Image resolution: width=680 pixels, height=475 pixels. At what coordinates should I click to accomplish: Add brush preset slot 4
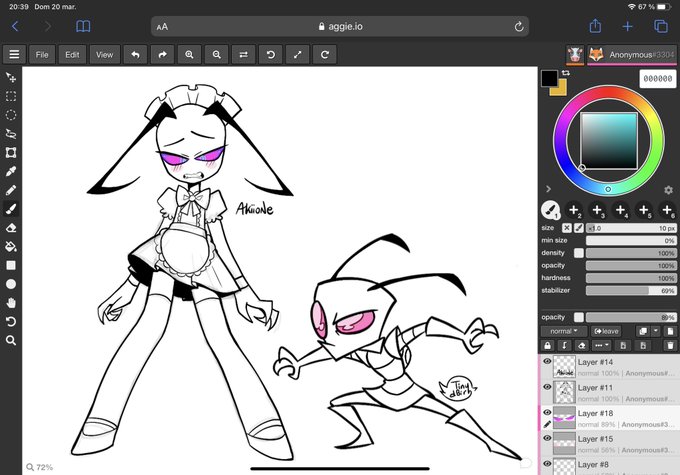click(x=620, y=210)
